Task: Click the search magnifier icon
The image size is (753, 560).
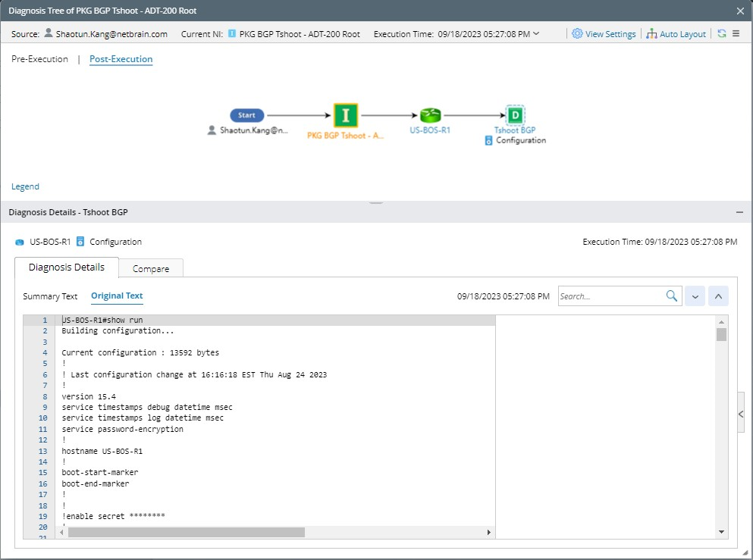Action: click(x=672, y=296)
